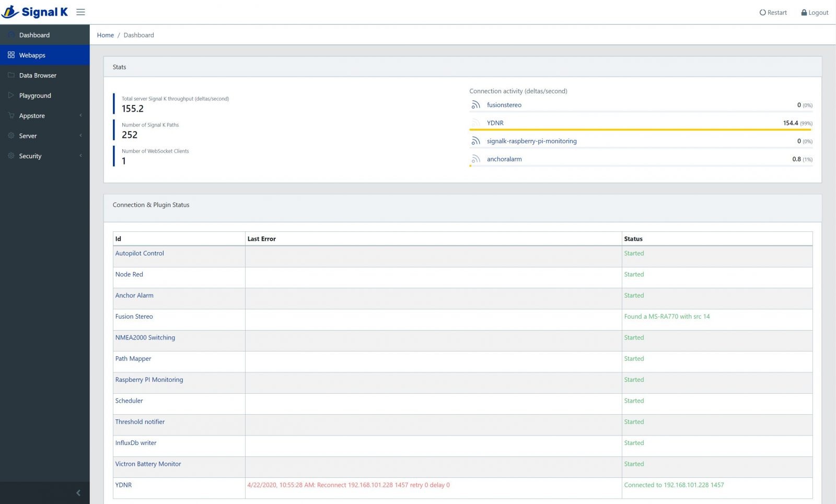Open the Node Red plugin link
Image resolution: width=836 pixels, height=504 pixels.
click(x=129, y=274)
